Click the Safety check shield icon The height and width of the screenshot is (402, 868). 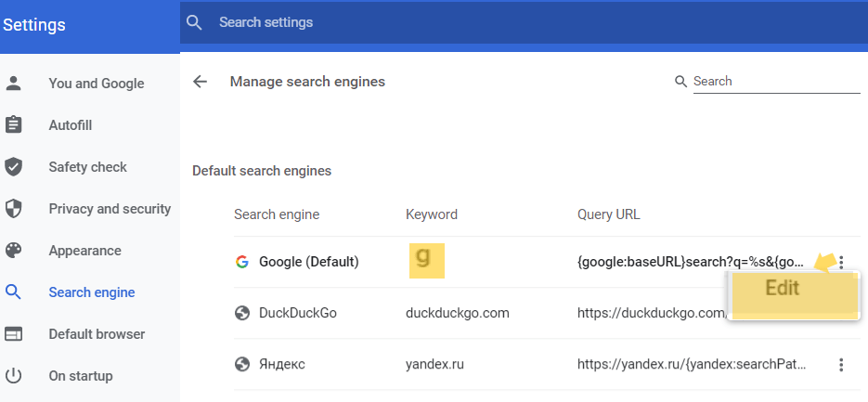click(x=14, y=167)
